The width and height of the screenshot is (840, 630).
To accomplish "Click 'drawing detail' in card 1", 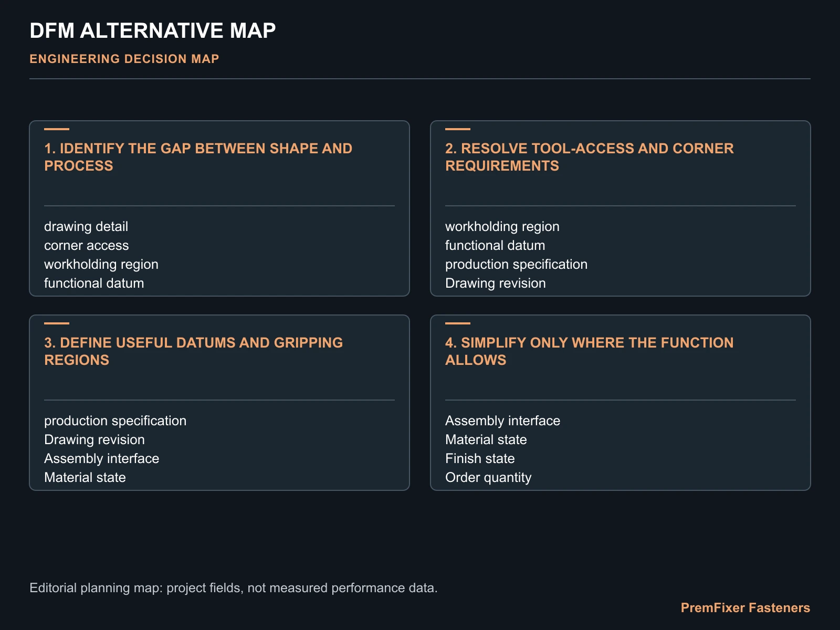I will point(86,226).
